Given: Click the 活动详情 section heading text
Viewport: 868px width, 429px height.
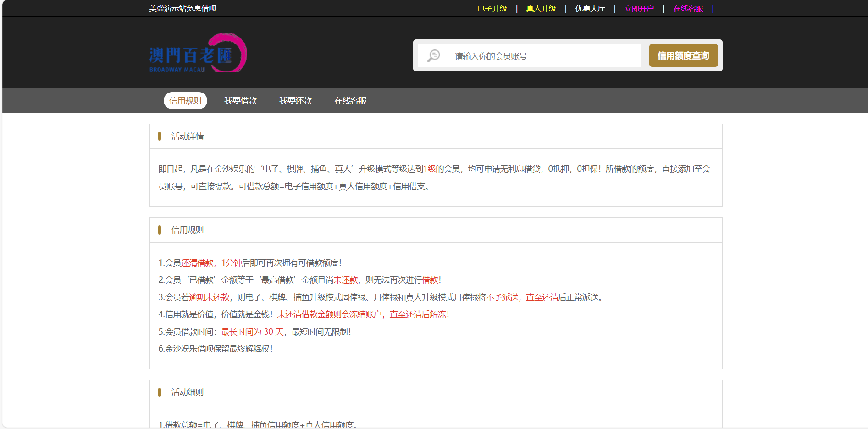Looking at the screenshot, I should 188,137.
